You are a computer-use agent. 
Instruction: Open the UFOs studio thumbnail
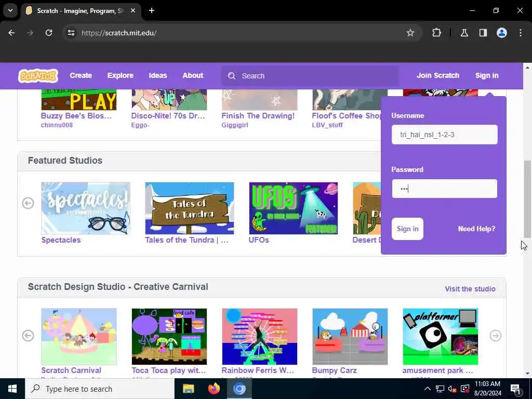[x=293, y=208]
